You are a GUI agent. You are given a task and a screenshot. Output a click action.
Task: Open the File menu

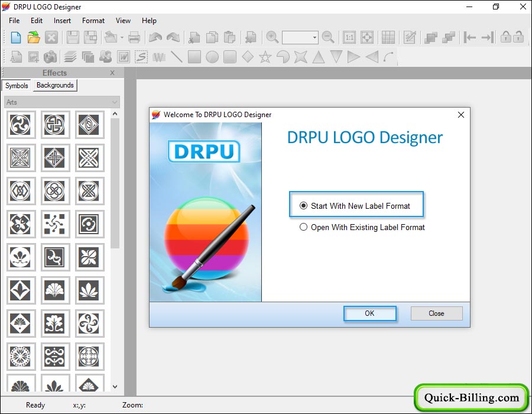pos(14,21)
